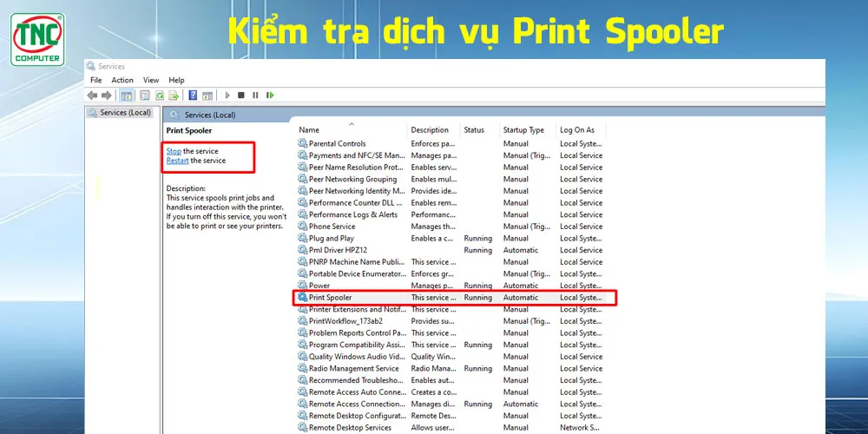The width and height of the screenshot is (868, 434).
Task: Click the Stop the service link
Action: point(174,151)
